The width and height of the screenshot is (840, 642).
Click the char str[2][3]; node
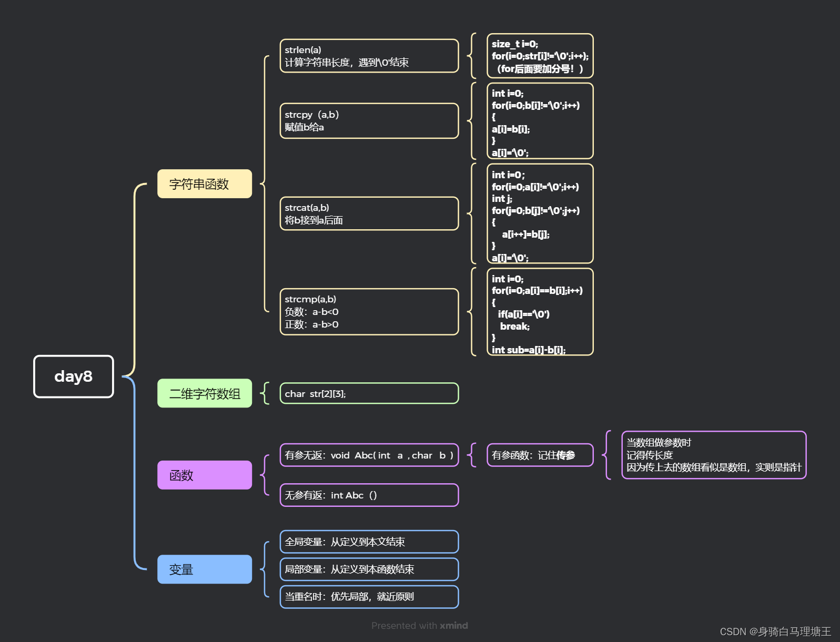(369, 393)
